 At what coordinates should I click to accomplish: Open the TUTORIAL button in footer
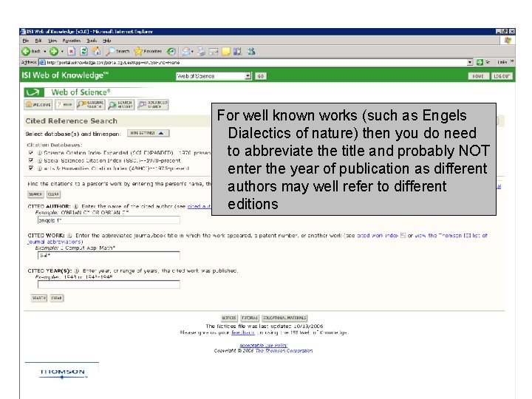pos(250,318)
